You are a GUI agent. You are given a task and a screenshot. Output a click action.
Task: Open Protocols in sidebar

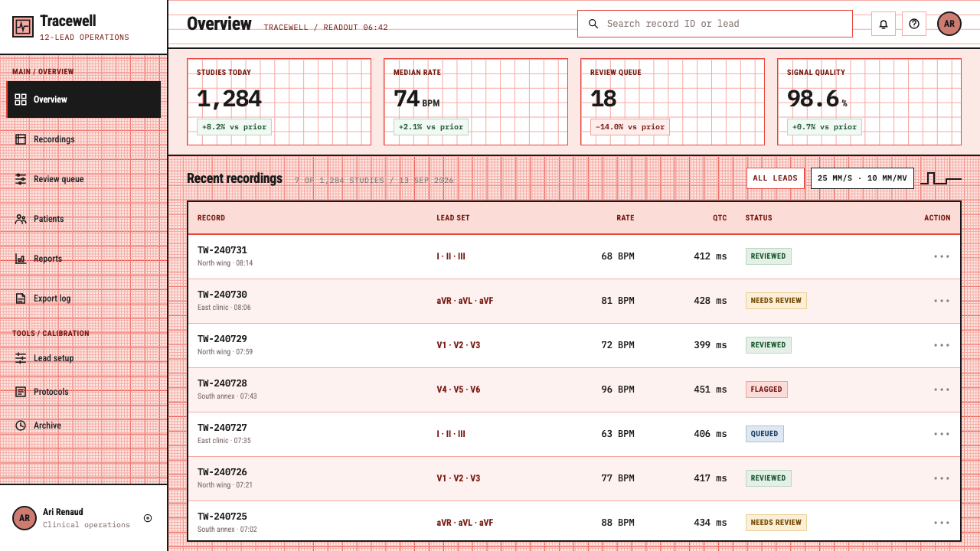tap(83, 392)
